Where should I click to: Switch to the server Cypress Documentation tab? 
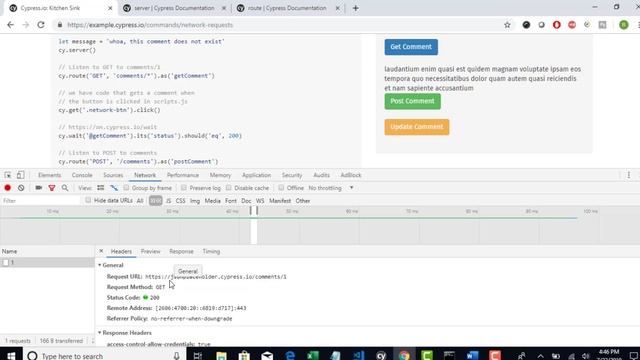[174, 8]
